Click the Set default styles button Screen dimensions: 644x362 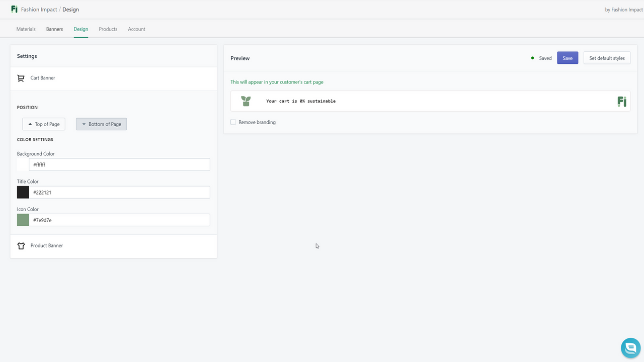[607, 58]
